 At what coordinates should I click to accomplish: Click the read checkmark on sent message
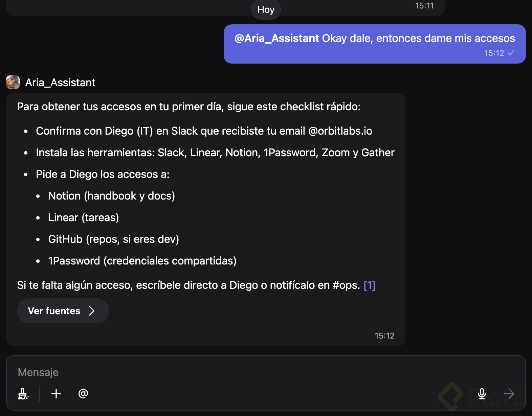pos(511,53)
